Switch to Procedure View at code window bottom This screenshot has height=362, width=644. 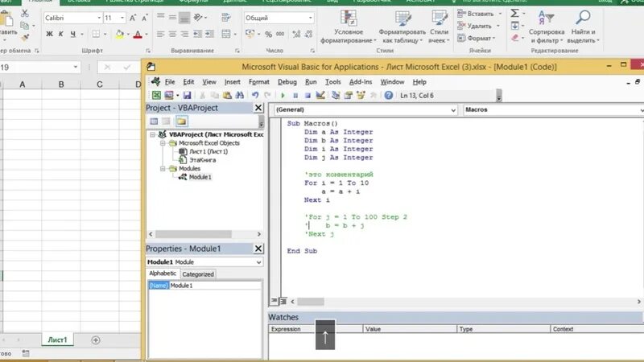click(x=274, y=301)
